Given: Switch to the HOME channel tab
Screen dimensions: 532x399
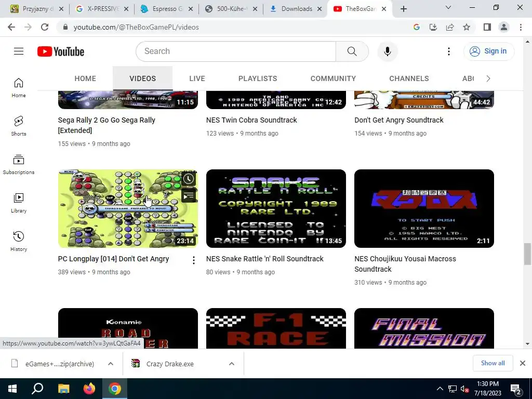Looking at the screenshot, I should coord(85,79).
